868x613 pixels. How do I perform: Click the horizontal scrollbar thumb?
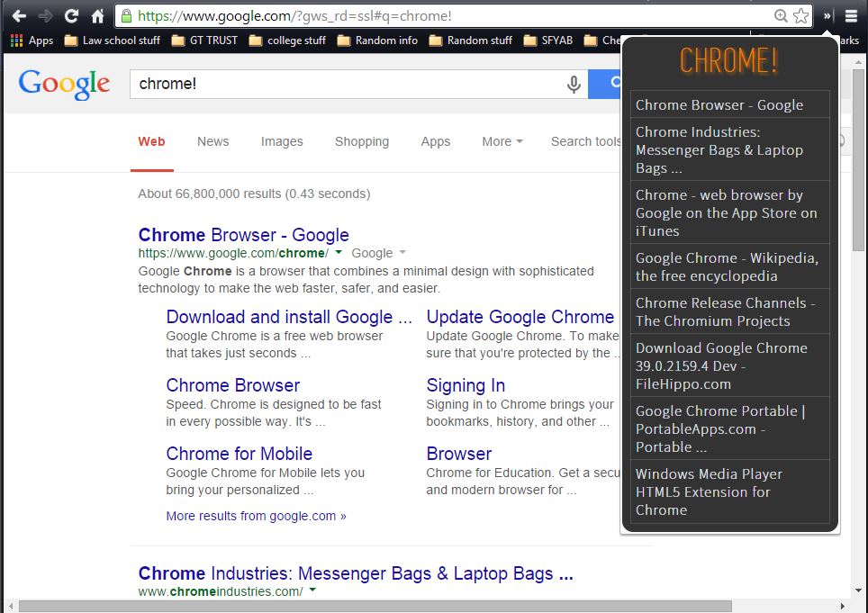coord(375,607)
